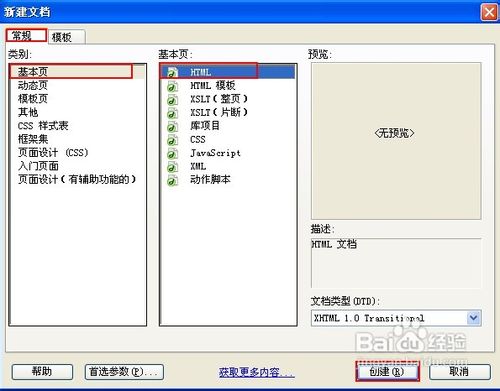Click the 描述 text box
Image resolution: width=500 pixels, height=391 pixels.
396,263
